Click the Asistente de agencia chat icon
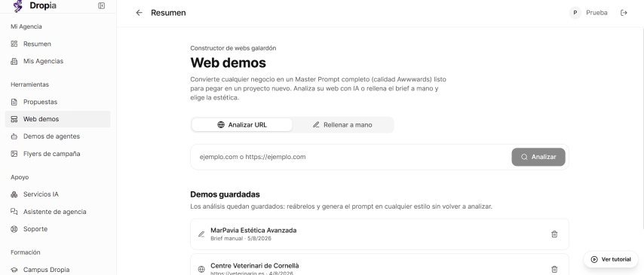This screenshot has height=275, width=644. (14, 212)
